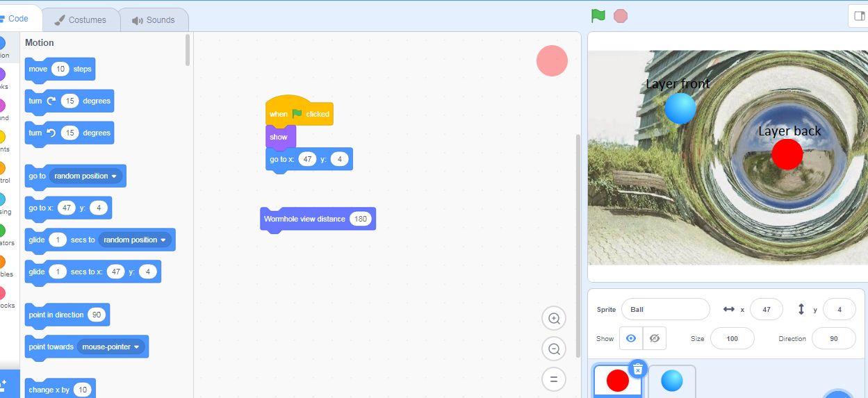The height and width of the screenshot is (398, 868).
Task: Zoom out of the code workspace
Action: (x=554, y=349)
